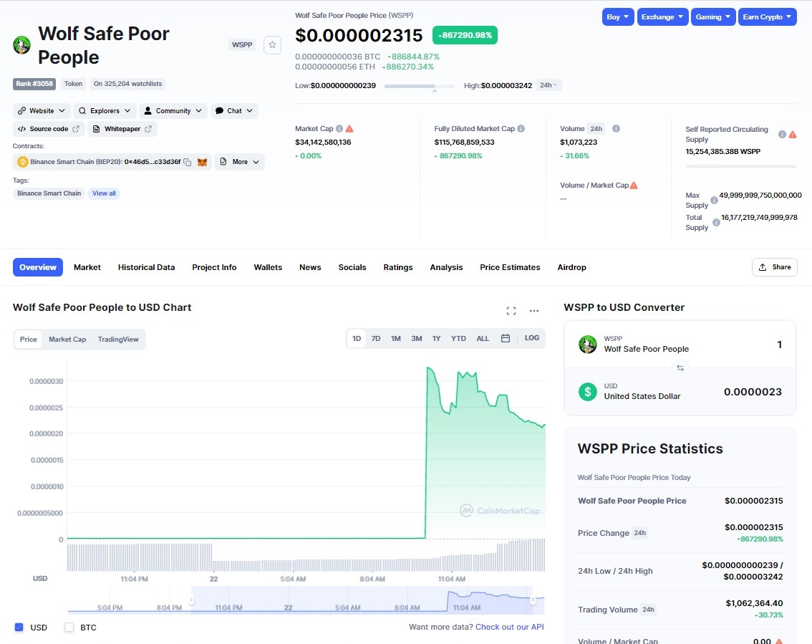Toggle LOG scale on chart
812x644 pixels.
click(532, 338)
